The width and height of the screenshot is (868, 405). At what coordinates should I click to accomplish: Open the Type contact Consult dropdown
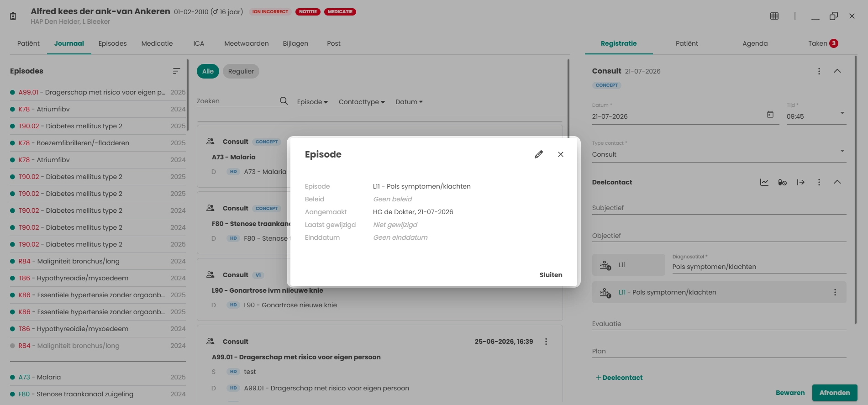coord(719,154)
